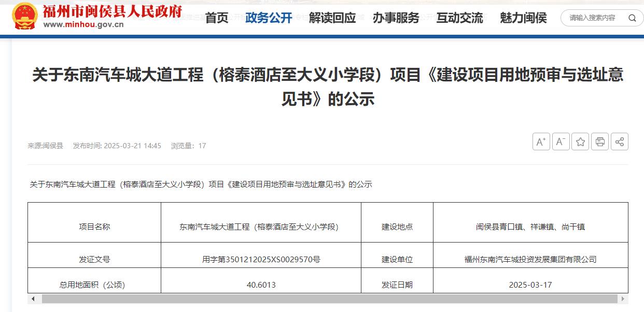
Task: Go to 解读回应 section
Action: (x=332, y=18)
